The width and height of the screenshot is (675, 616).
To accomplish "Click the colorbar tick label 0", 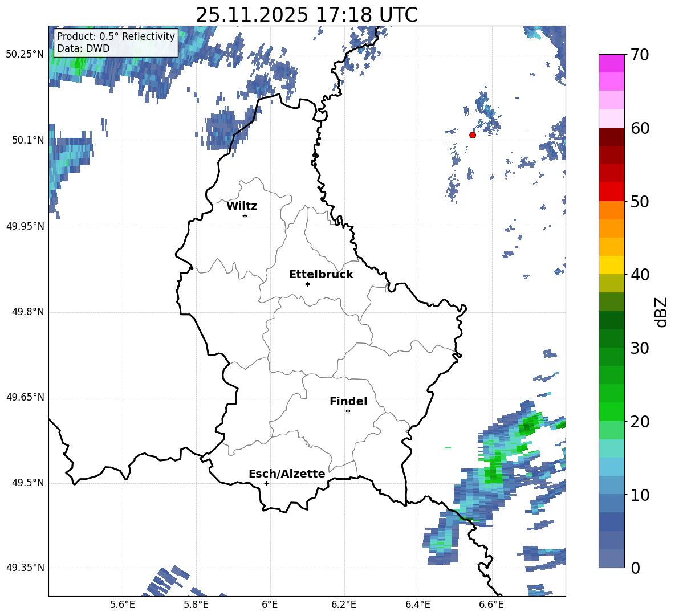I will [635, 568].
